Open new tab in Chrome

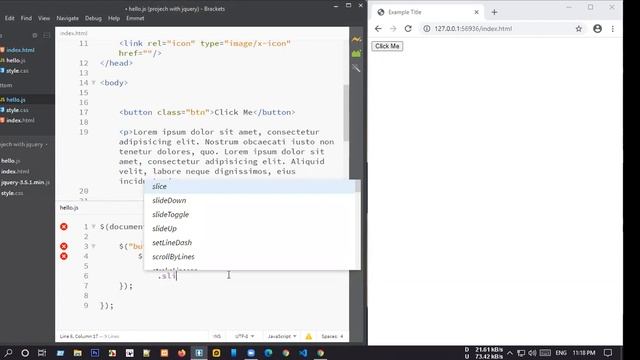coord(494,12)
